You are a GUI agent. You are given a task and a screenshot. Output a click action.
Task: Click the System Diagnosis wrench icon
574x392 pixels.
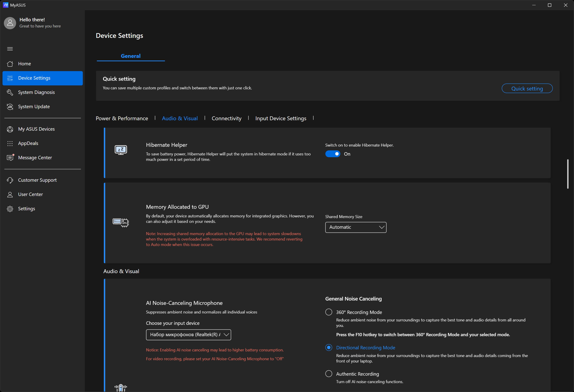pyautogui.click(x=10, y=92)
